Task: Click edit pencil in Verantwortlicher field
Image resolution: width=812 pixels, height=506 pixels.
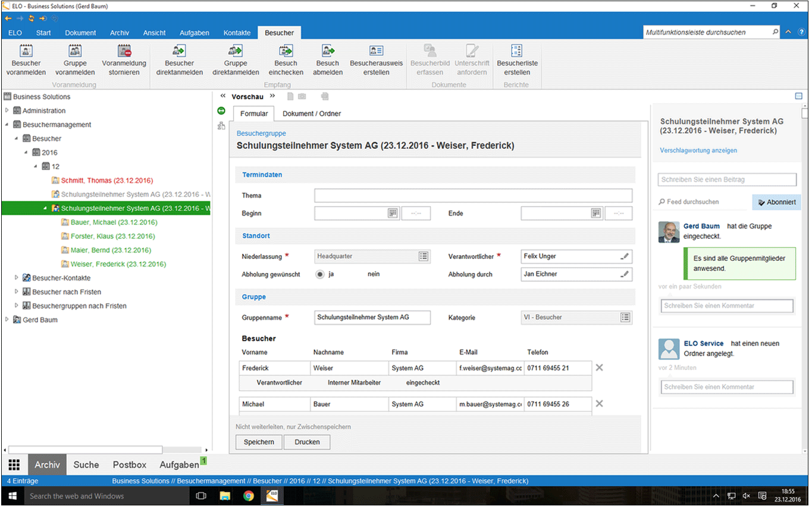Action: [625, 257]
